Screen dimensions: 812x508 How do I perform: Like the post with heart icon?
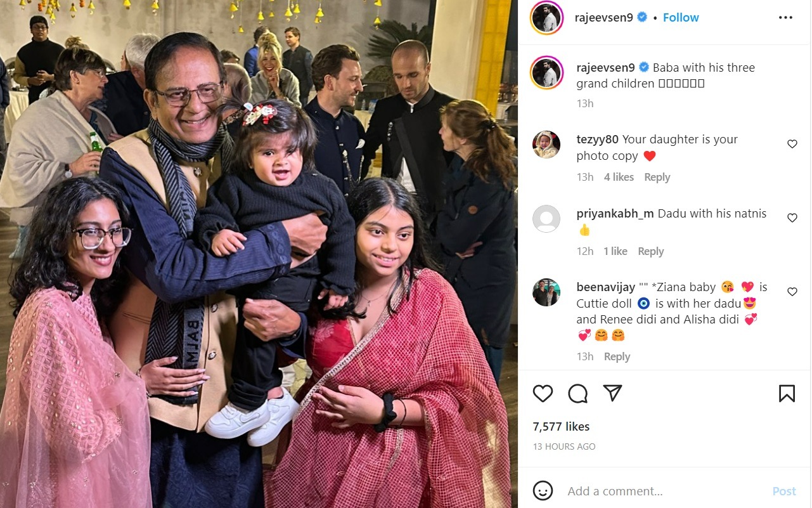[543, 394]
